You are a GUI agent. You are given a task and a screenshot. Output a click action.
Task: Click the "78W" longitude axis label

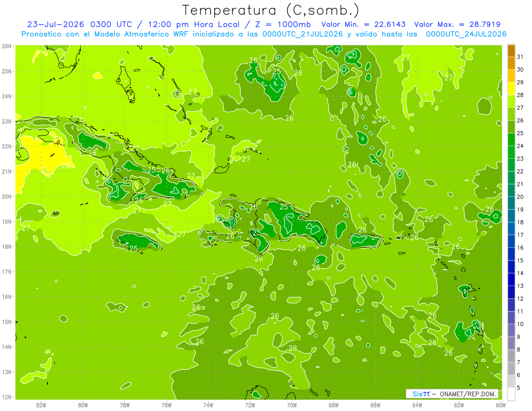tap(125, 405)
